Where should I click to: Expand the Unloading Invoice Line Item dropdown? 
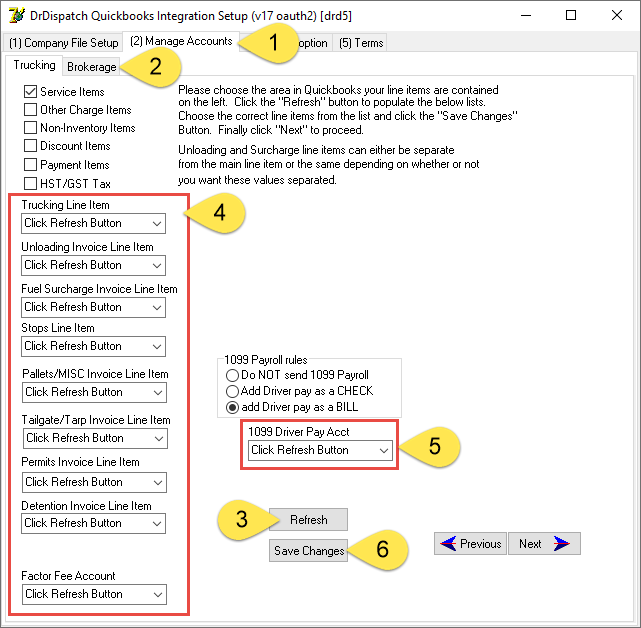click(93, 265)
